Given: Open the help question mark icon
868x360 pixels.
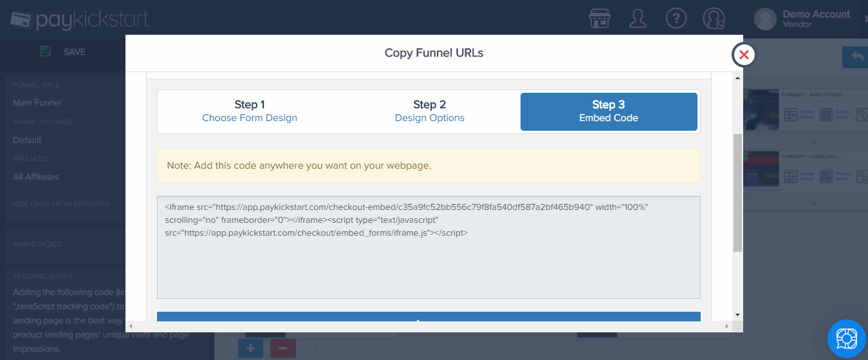Looking at the screenshot, I should click(x=676, y=18).
